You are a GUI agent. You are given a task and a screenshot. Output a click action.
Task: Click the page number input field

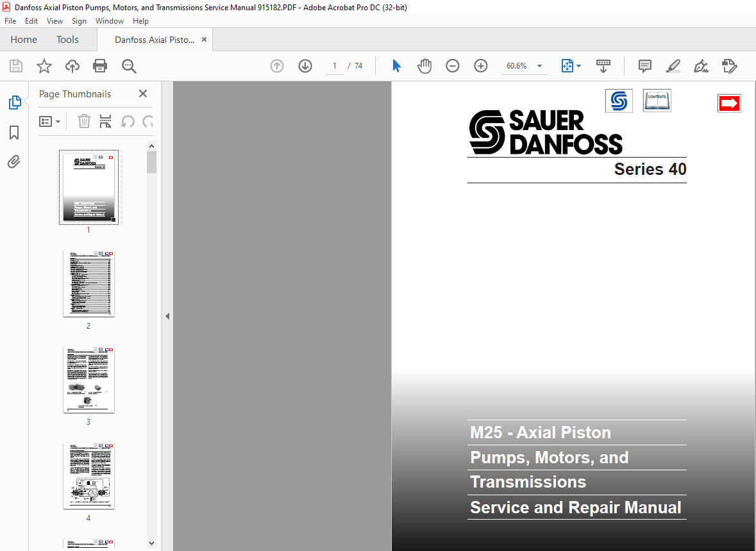click(x=335, y=66)
